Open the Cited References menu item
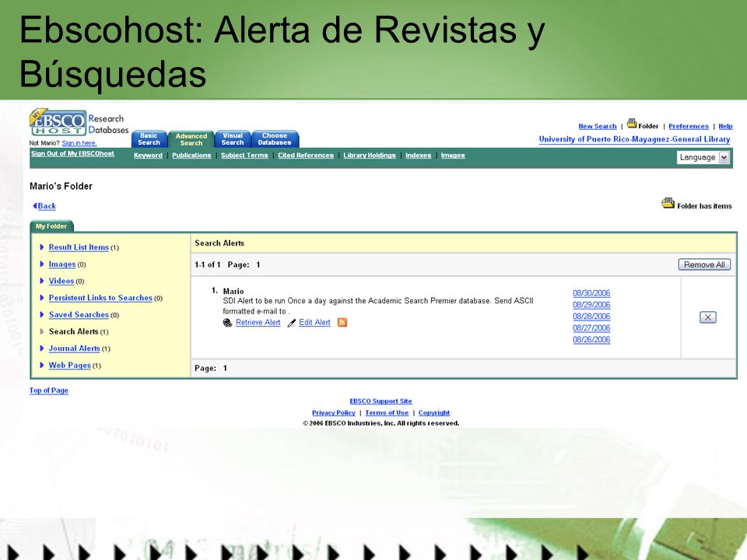 [306, 156]
